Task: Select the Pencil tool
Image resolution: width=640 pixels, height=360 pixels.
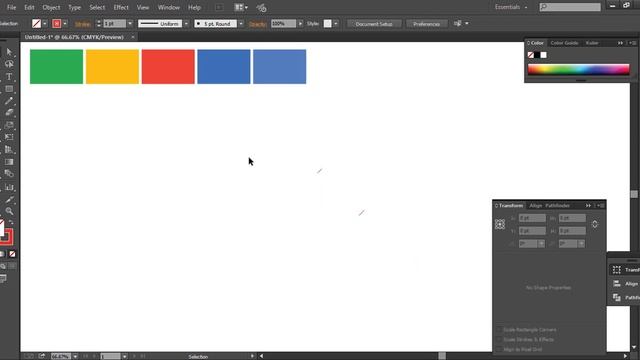Action: click(x=9, y=101)
